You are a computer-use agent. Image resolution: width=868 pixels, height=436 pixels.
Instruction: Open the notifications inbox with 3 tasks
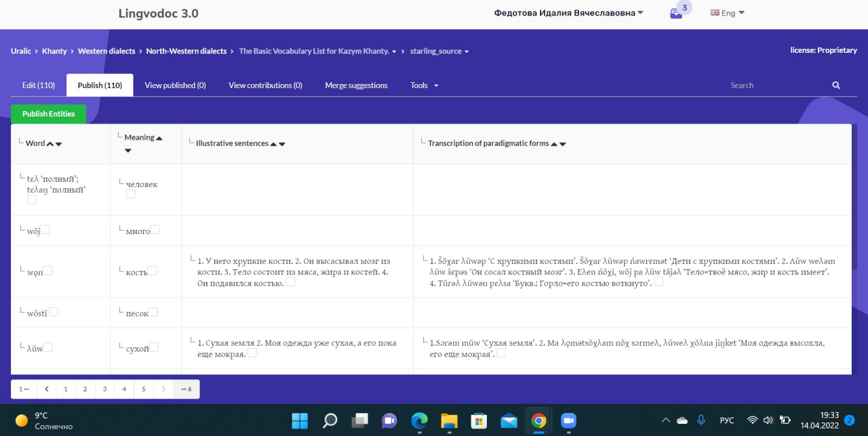[677, 12]
